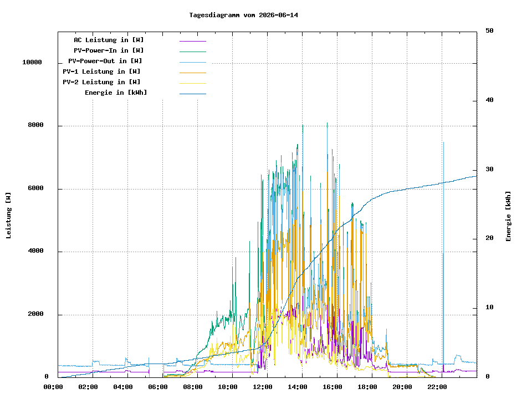The width and height of the screenshot is (532, 399).
Task: Select the PV-Power-Out in [W] legend label
Action: 105,61
